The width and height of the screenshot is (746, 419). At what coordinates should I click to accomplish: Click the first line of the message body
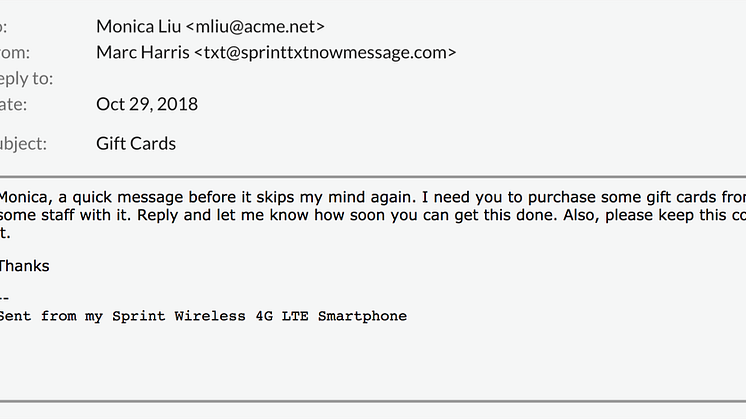tap(373, 197)
